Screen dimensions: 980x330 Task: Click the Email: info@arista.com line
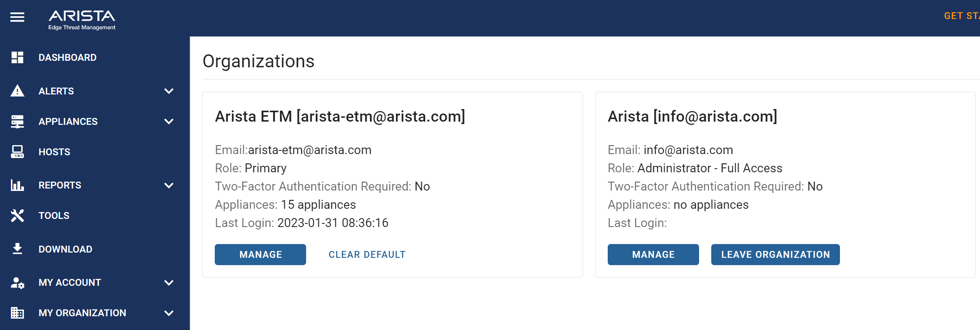coord(670,150)
